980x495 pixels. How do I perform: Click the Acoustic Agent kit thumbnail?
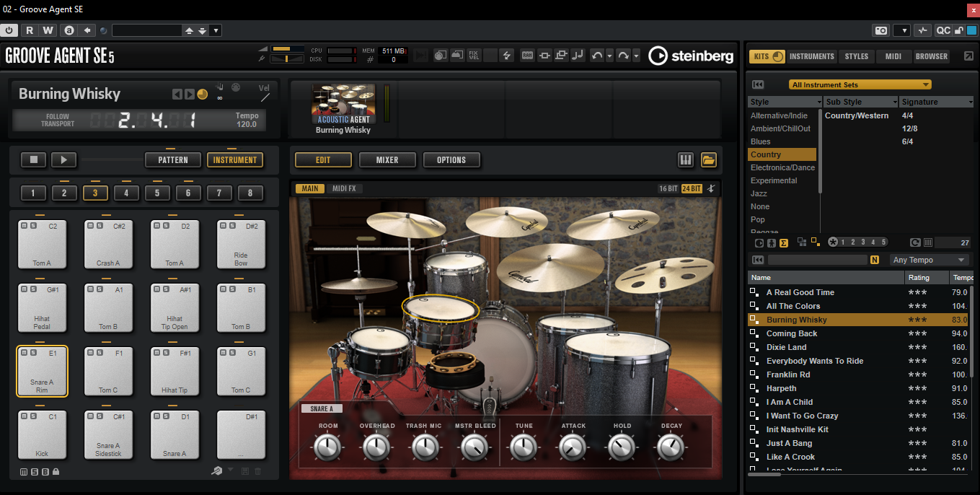pos(343,105)
